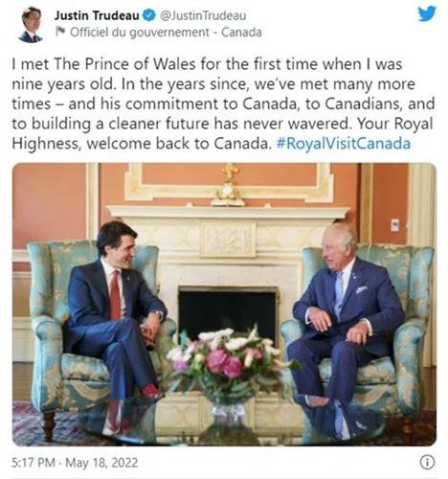Click the government flag icon
448x479 pixels.
[60, 32]
